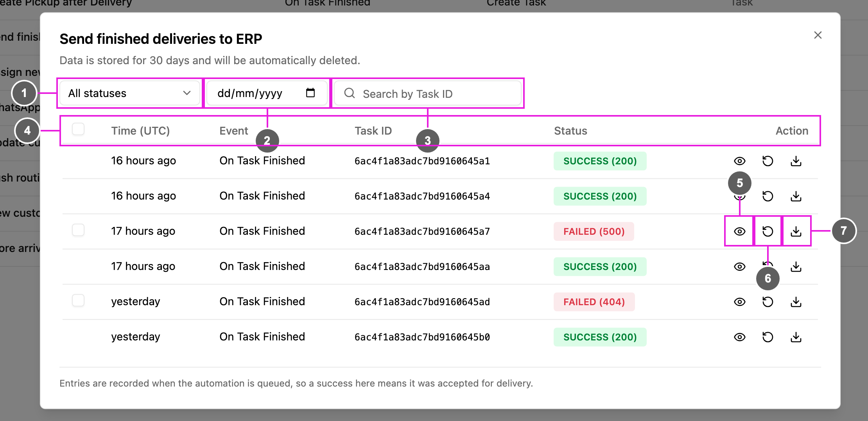
Task: View details for task ending 645a1
Action: (739, 161)
